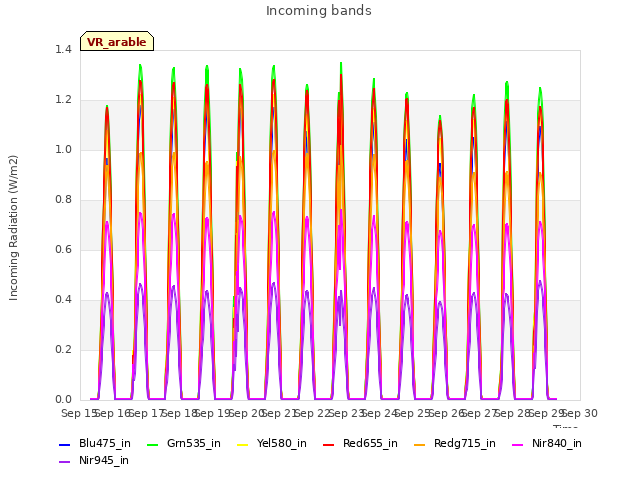Click the magenta Nir840_in legend swatch

(518, 444)
